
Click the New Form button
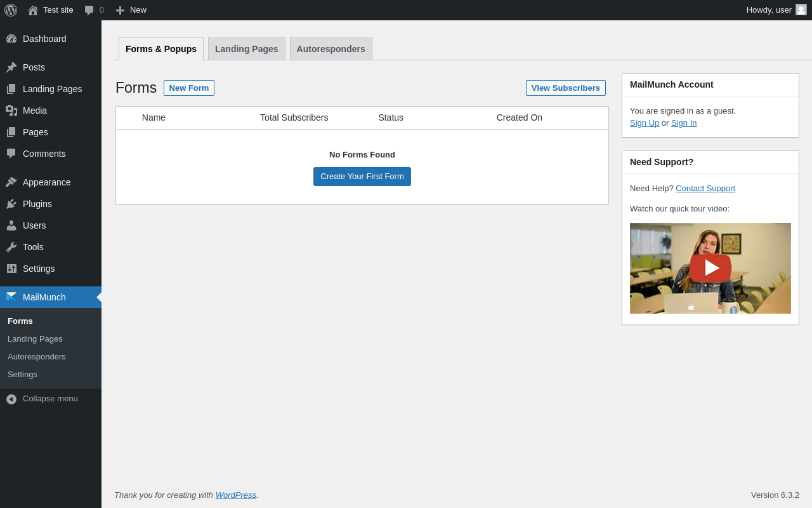tap(189, 88)
